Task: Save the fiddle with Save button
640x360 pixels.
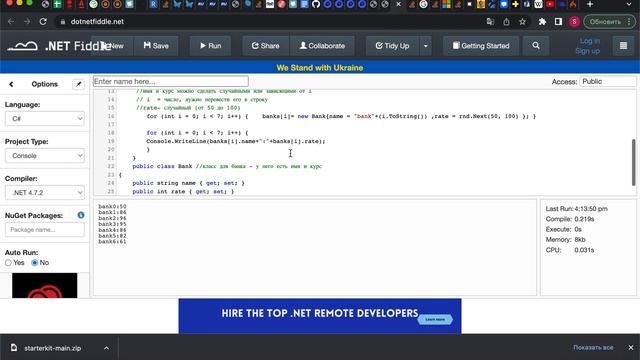Action: tap(156, 46)
